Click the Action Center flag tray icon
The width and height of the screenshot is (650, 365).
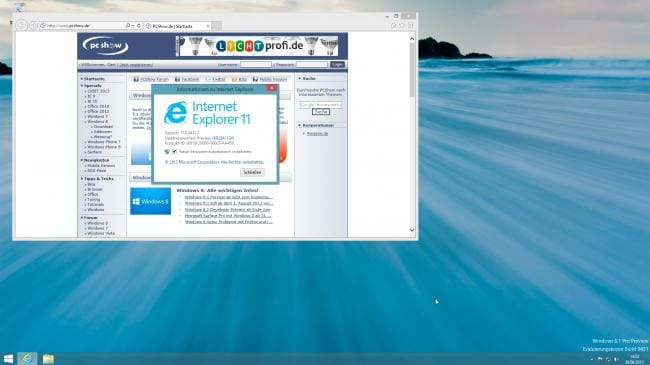tap(600, 359)
